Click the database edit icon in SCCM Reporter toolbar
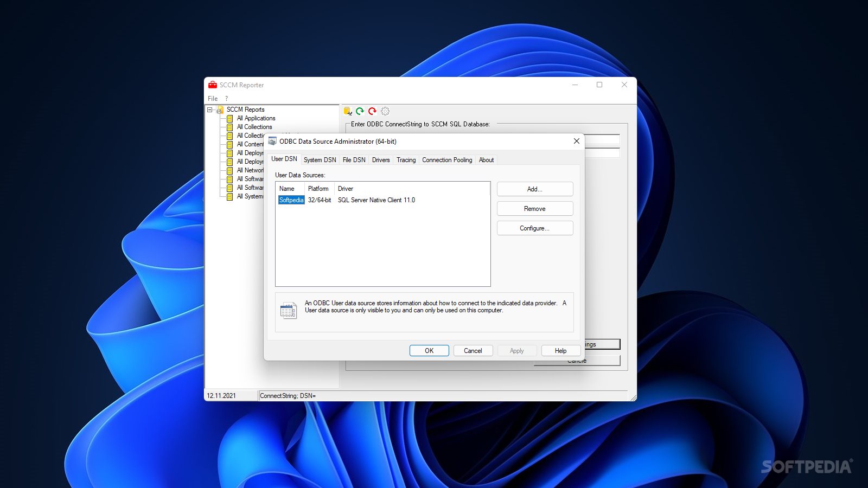868x488 pixels. click(x=348, y=111)
